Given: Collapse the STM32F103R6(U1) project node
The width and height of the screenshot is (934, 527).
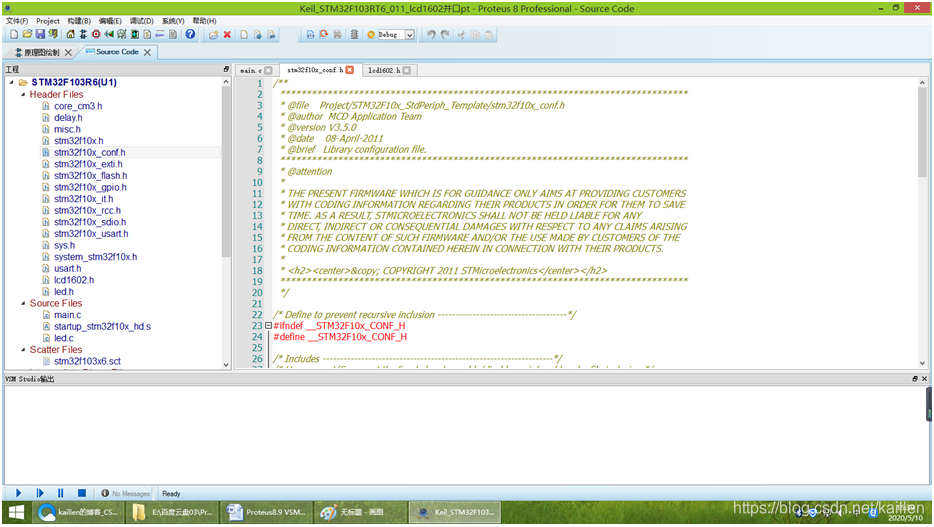Looking at the screenshot, I should [x=12, y=82].
